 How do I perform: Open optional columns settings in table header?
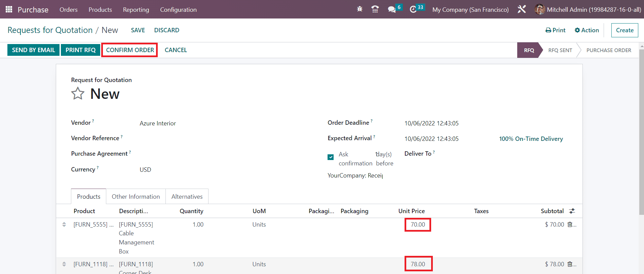[x=572, y=211]
